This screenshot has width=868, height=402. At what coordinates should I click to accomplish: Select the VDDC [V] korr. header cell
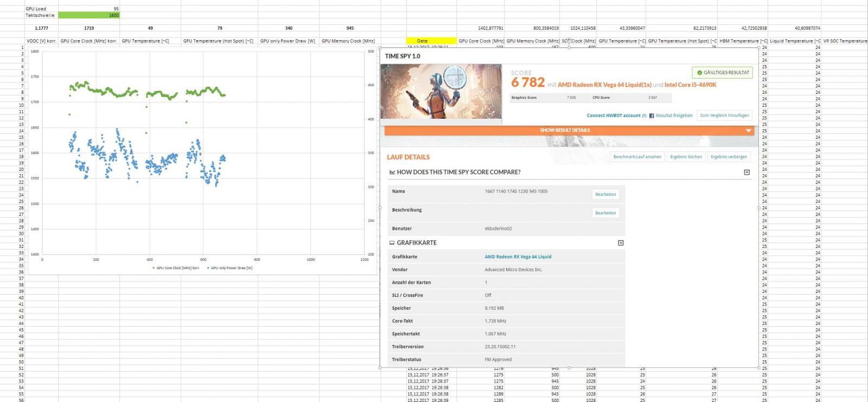(x=42, y=41)
